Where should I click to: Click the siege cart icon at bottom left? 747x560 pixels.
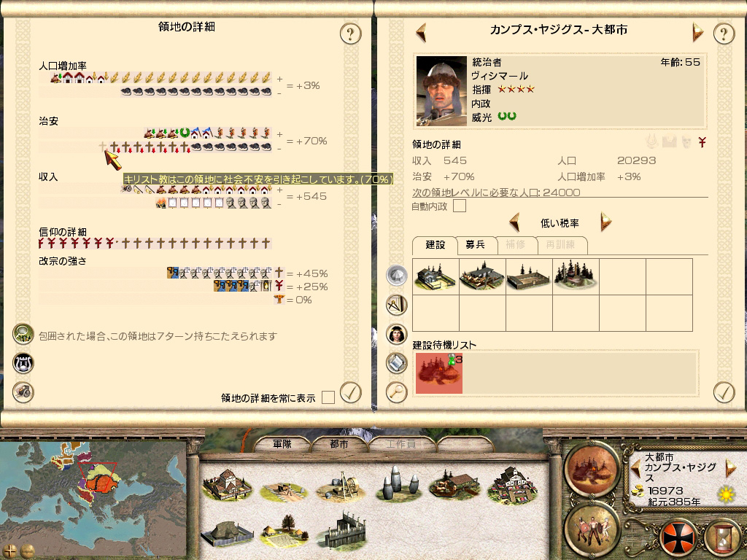(x=23, y=392)
